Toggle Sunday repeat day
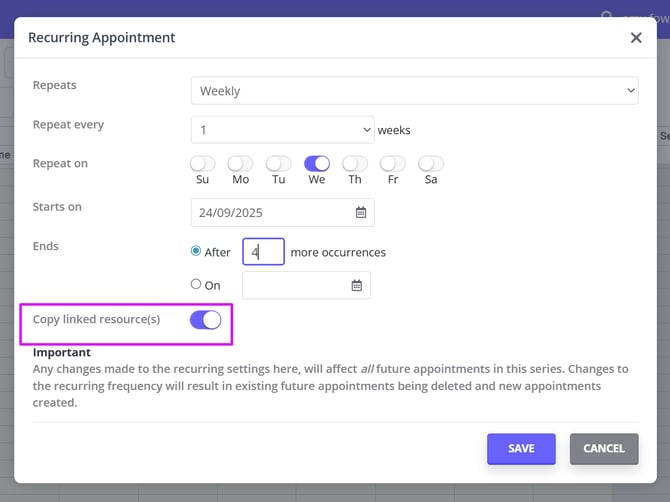Viewport: 670px width, 502px height. coord(203,164)
